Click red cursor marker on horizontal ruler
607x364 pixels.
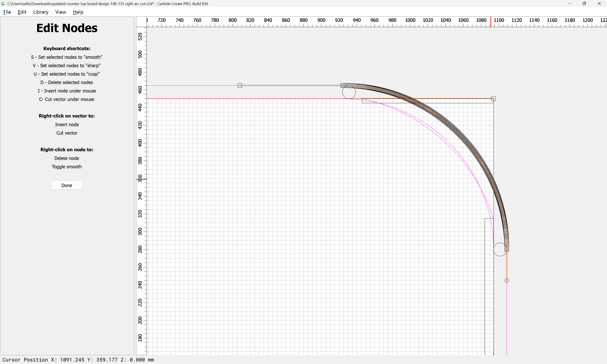pyautogui.click(x=491, y=22)
